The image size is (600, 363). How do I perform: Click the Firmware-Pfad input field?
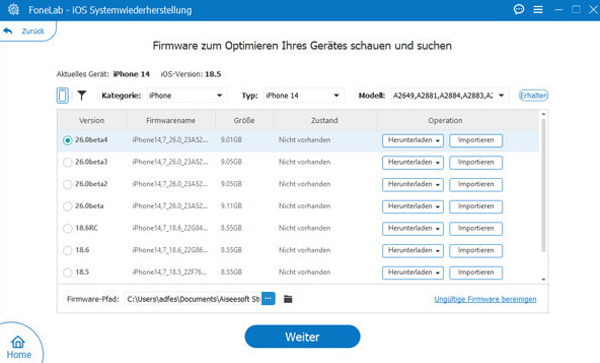point(193,299)
